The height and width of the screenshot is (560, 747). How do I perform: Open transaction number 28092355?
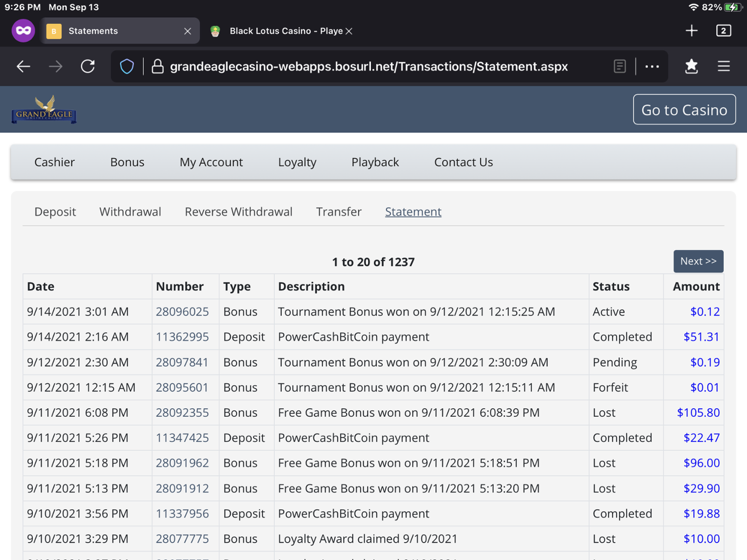(x=182, y=413)
